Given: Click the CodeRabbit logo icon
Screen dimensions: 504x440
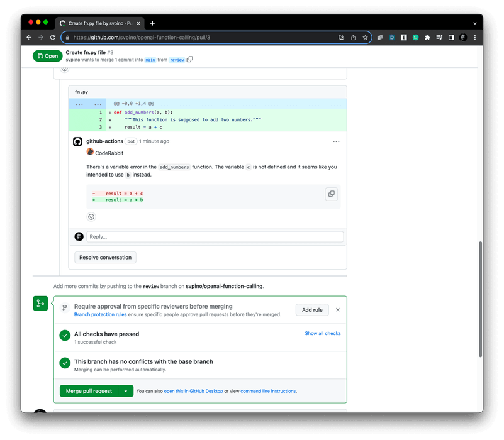Looking at the screenshot, I should pos(90,152).
